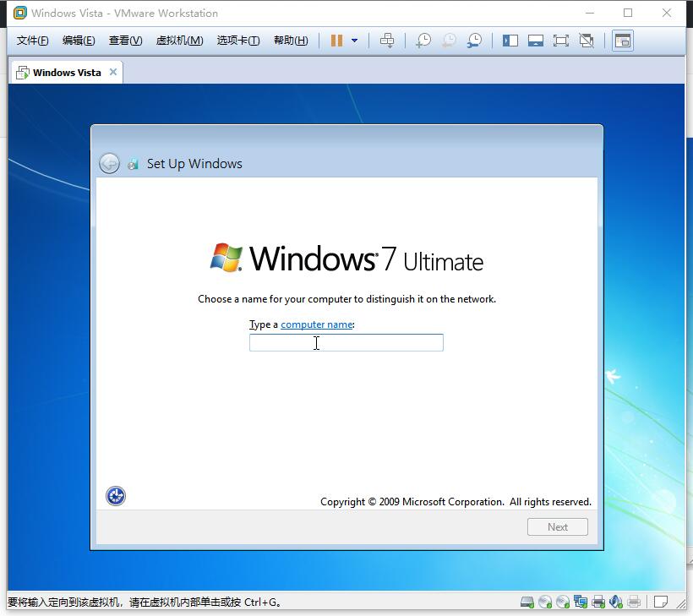Open the 查看(V) menu

pyautogui.click(x=126, y=41)
